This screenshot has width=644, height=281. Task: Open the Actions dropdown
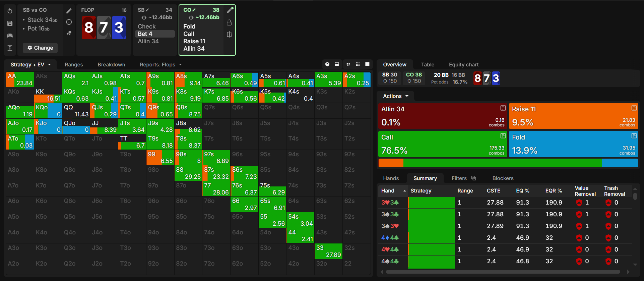396,96
